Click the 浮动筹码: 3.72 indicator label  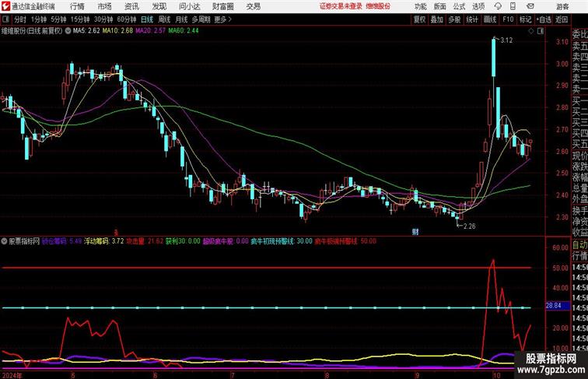(x=104, y=241)
